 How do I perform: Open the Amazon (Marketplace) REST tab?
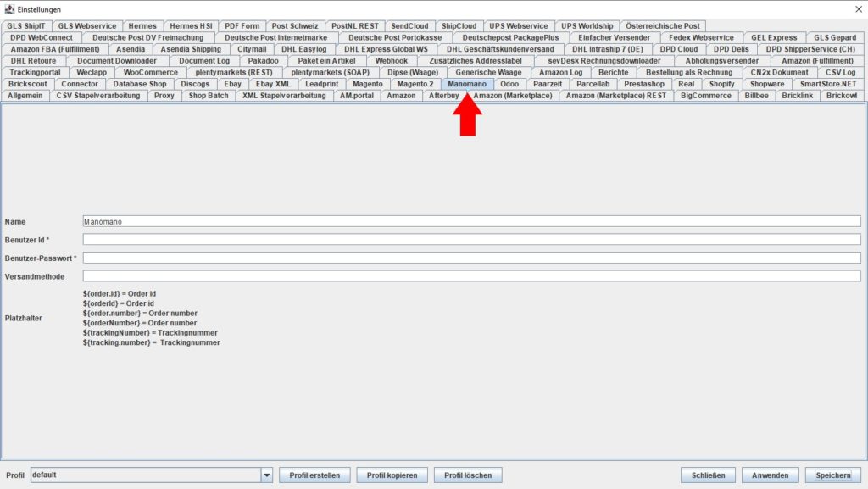point(615,96)
